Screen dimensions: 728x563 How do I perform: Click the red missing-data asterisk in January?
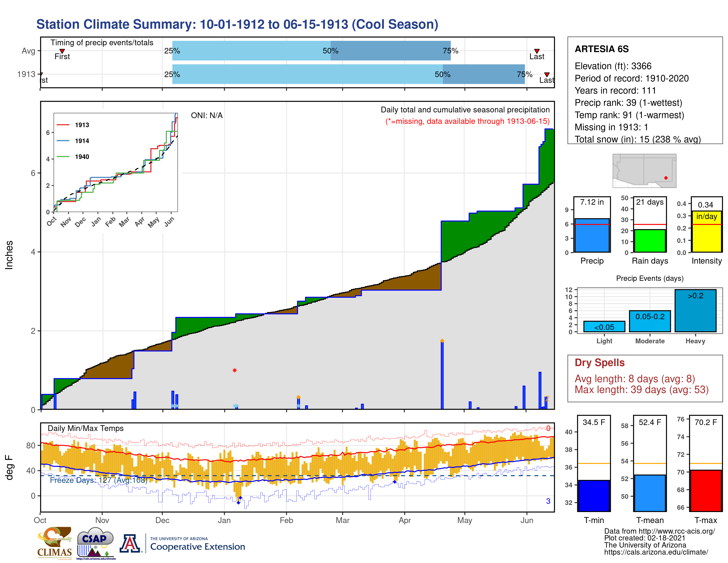235,370
